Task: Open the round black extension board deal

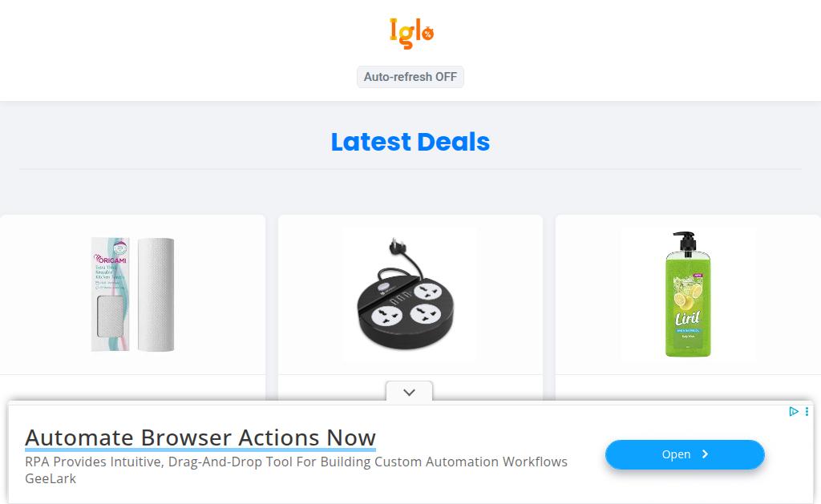Action: click(410, 294)
